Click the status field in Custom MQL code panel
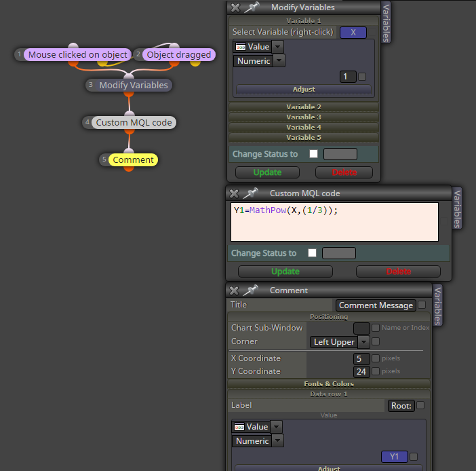Screen dimensions: 476x471 click(339, 253)
